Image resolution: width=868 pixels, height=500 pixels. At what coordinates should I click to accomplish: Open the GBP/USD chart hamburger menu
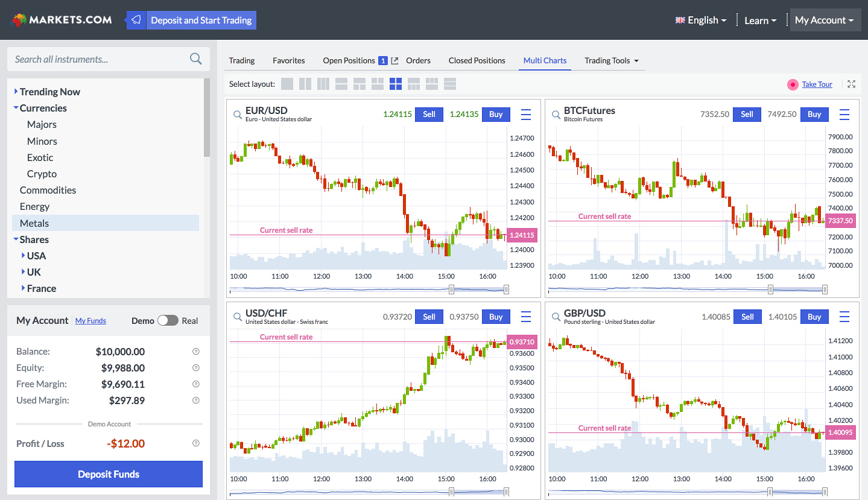coord(844,317)
